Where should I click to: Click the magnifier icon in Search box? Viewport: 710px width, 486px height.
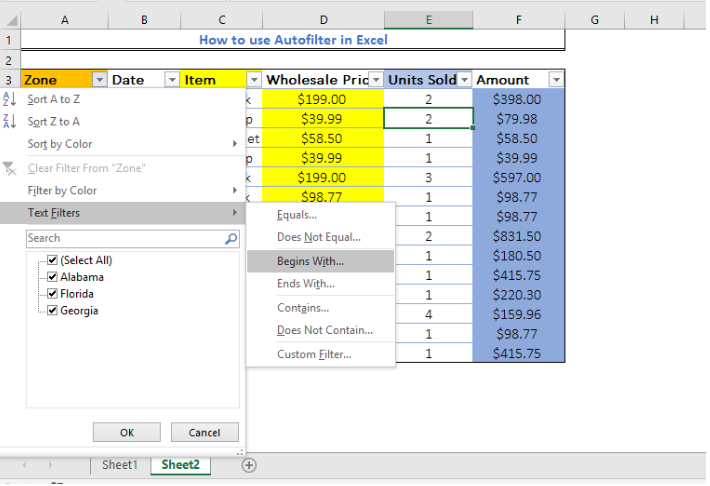click(231, 238)
